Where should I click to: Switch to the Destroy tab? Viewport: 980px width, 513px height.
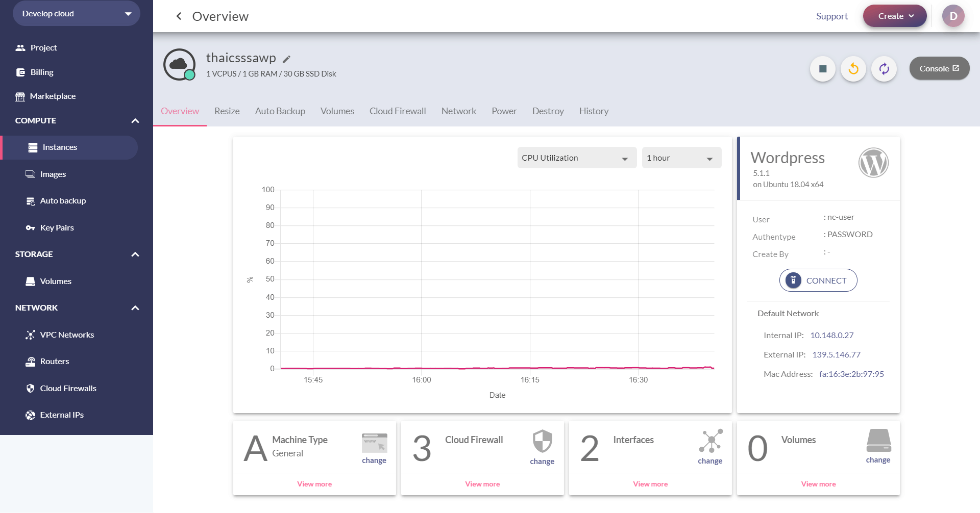tap(548, 111)
